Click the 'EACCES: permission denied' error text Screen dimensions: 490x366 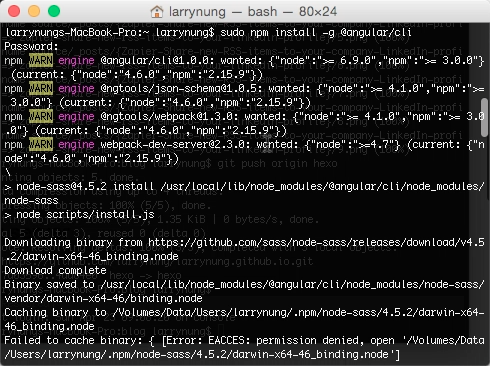coord(284,340)
